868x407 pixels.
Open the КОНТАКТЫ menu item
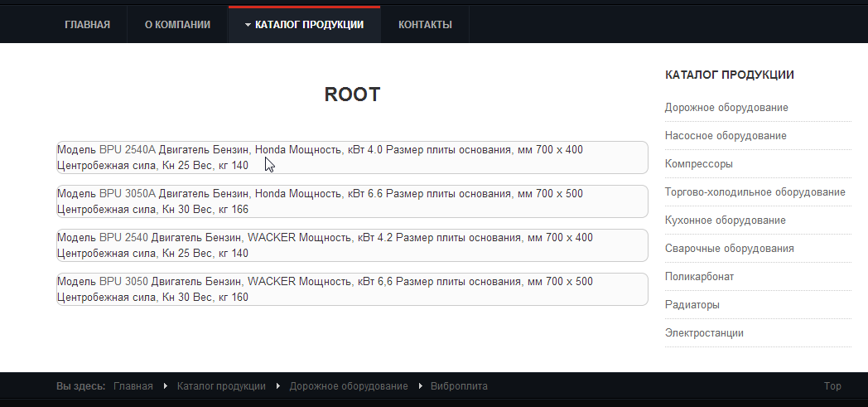coord(425,24)
